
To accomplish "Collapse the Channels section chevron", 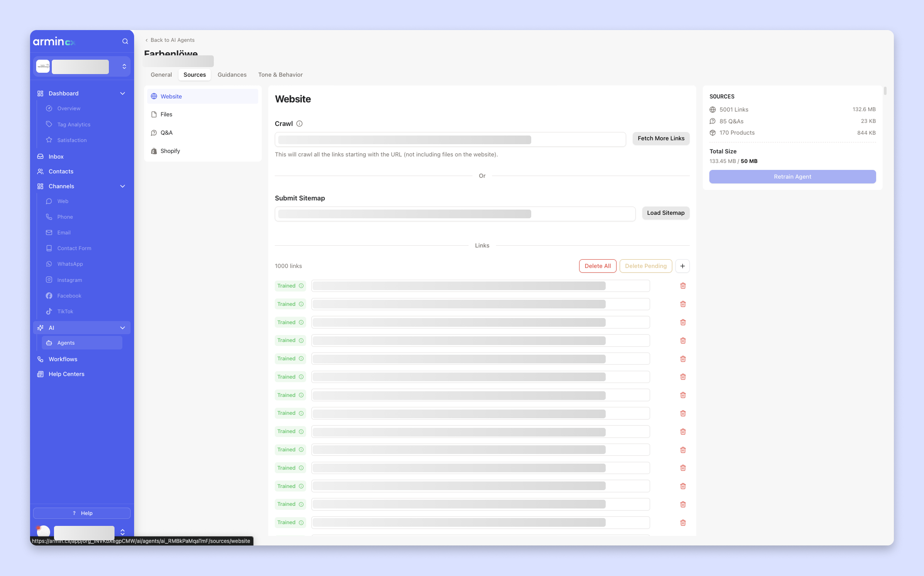I will [122, 186].
